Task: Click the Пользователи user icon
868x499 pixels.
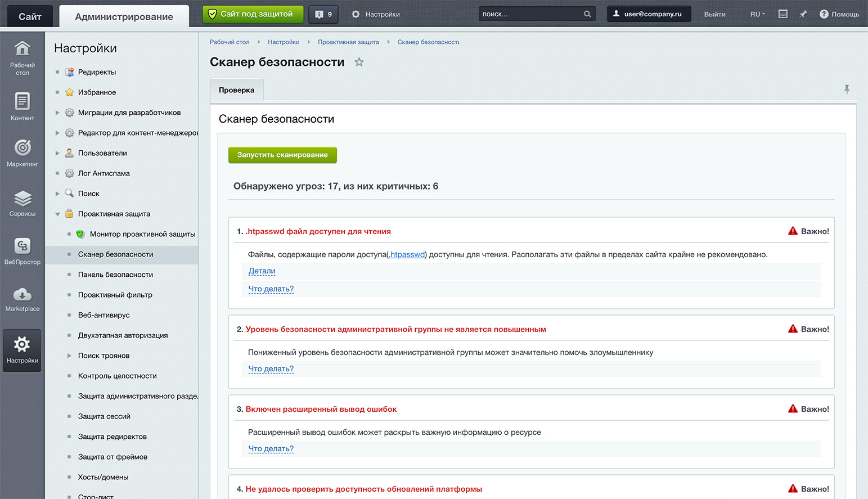Action: click(x=70, y=153)
